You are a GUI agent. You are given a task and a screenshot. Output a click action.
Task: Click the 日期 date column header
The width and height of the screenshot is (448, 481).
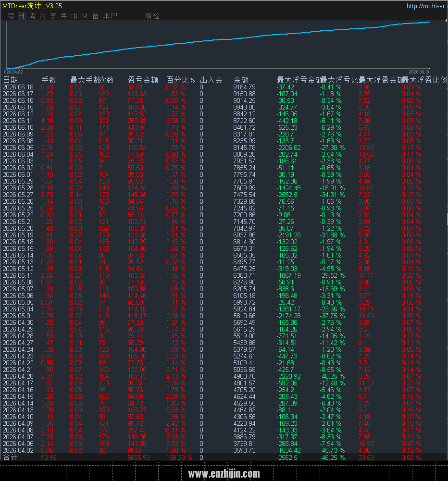[11, 80]
